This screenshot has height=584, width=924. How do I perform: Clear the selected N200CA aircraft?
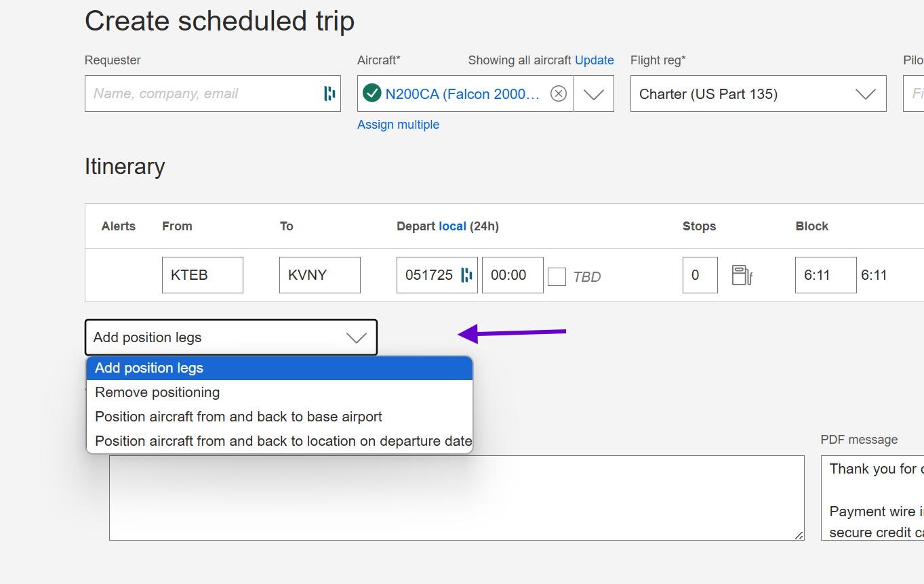click(x=559, y=93)
